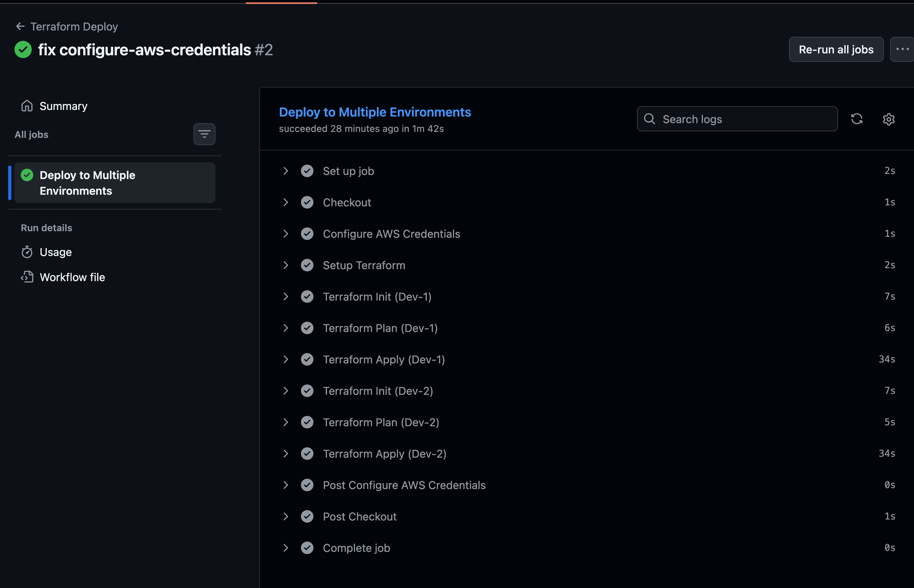Viewport: 914px width, 588px height.
Task: Open the Deploy to Multiple Environments title link
Action: (x=374, y=112)
